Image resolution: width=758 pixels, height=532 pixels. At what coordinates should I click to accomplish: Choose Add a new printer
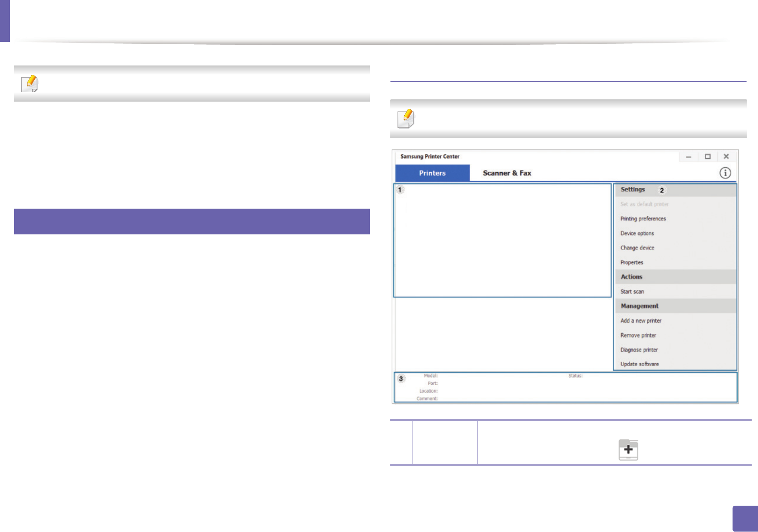pos(641,321)
